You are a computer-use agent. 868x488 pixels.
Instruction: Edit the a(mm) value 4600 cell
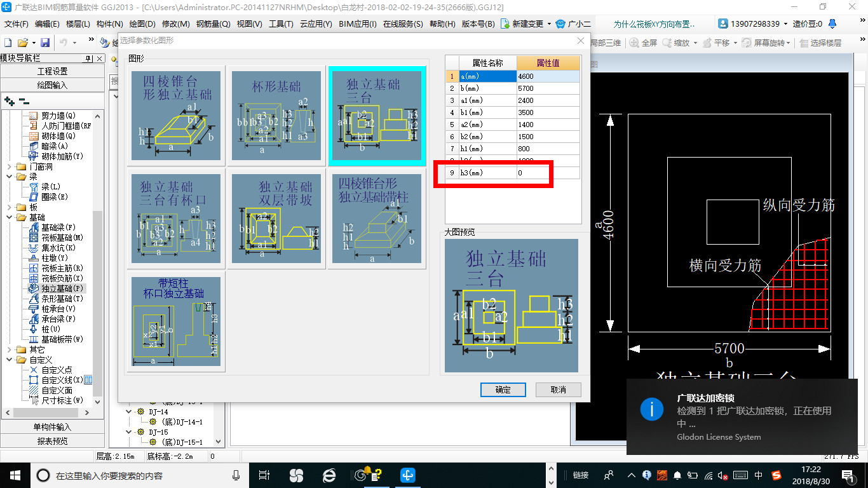(548, 76)
